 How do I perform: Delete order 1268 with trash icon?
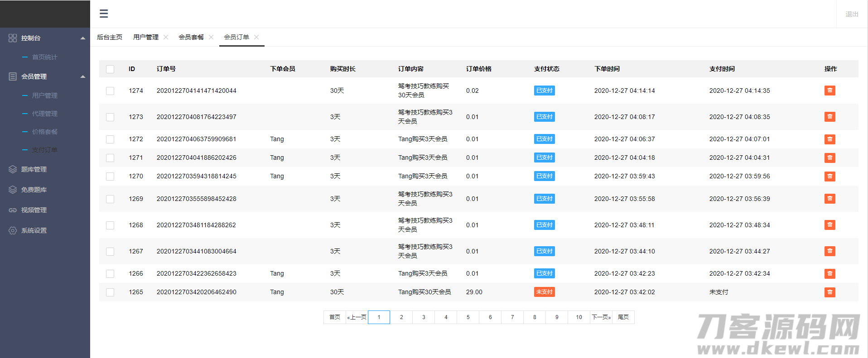click(830, 225)
